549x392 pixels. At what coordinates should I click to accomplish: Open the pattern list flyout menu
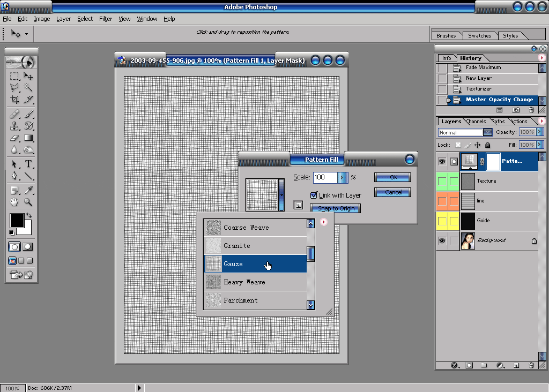pyautogui.click(x=323, y=222)
